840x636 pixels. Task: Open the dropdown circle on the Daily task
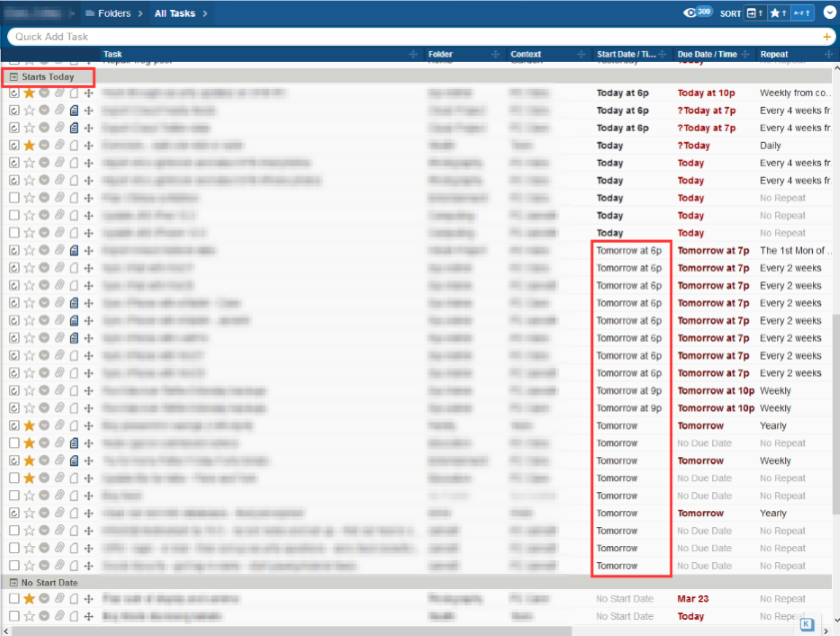pos(45,146)
